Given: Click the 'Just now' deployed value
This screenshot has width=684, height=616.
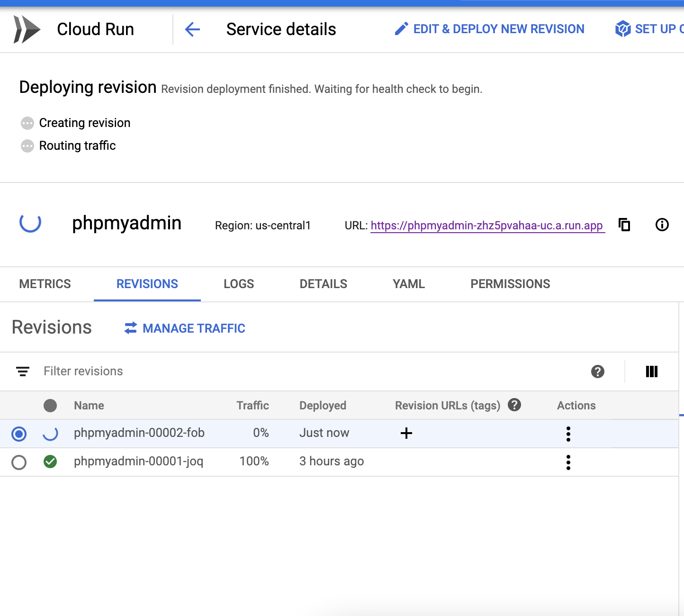Looking at the screenshot, I should point(324,433).
